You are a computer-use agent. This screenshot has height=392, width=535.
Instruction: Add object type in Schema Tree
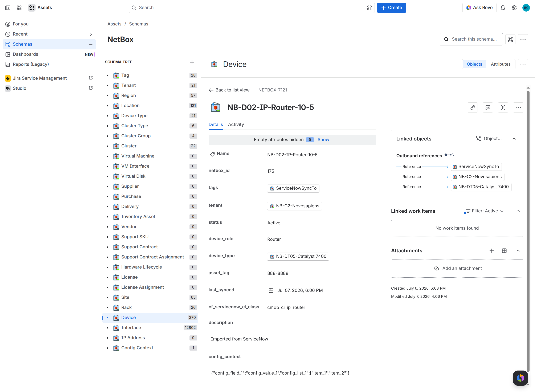[192, 62]
